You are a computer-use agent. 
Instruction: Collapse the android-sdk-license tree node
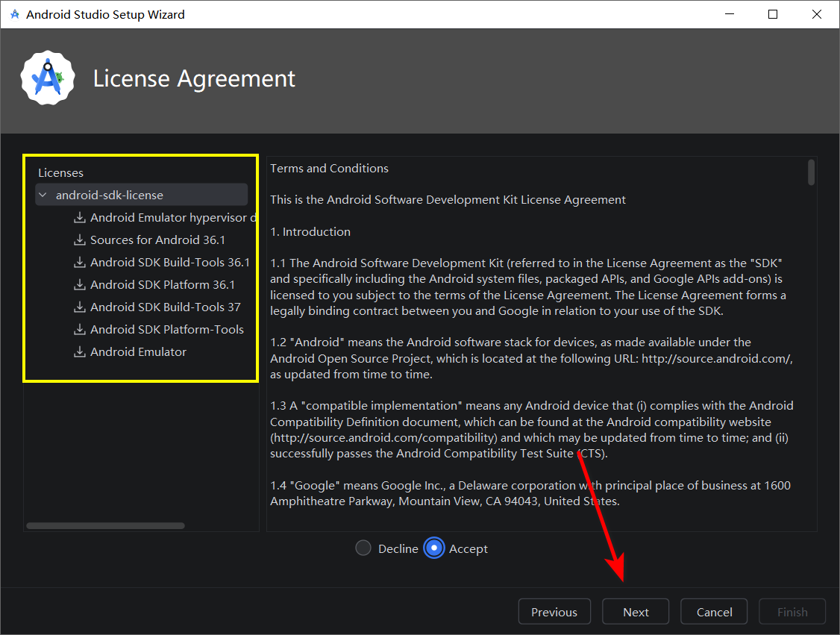pos(43,195)
